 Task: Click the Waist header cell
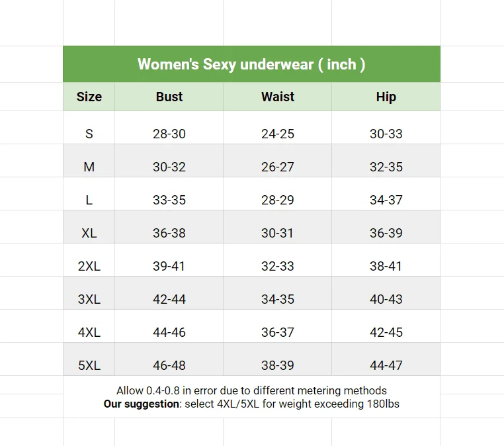278,97
